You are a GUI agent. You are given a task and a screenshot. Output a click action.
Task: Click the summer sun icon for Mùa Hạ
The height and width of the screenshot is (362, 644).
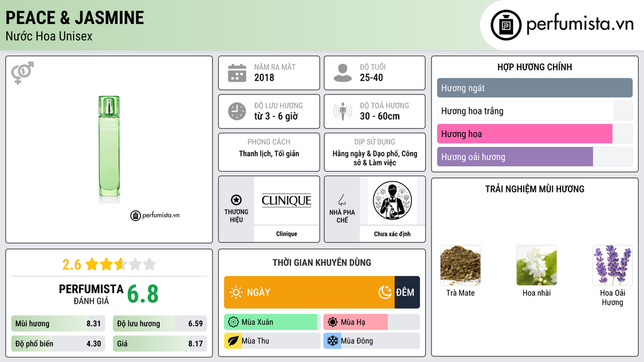333,322
